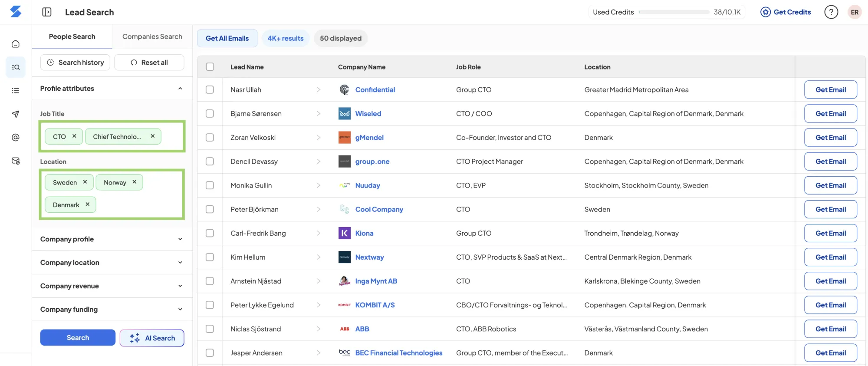Switch to the Companies Search tab
The height and width of the screenshot is (366, 868).
[152, 36]
